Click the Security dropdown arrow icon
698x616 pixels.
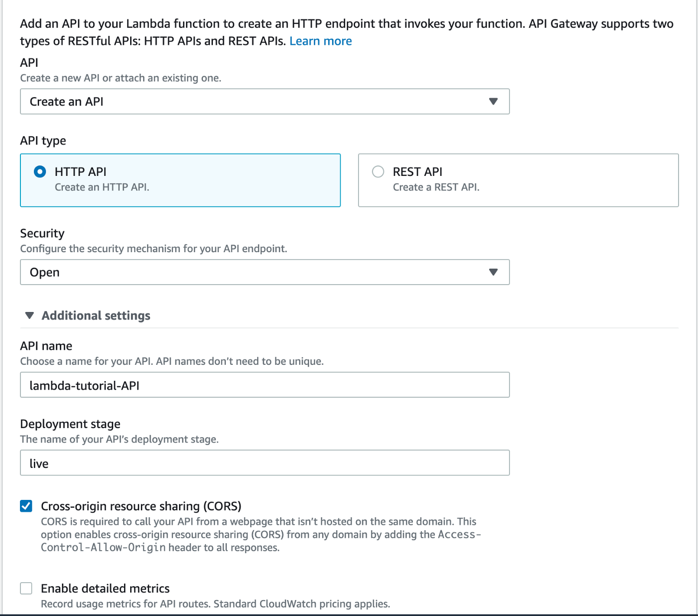[493, 272]
